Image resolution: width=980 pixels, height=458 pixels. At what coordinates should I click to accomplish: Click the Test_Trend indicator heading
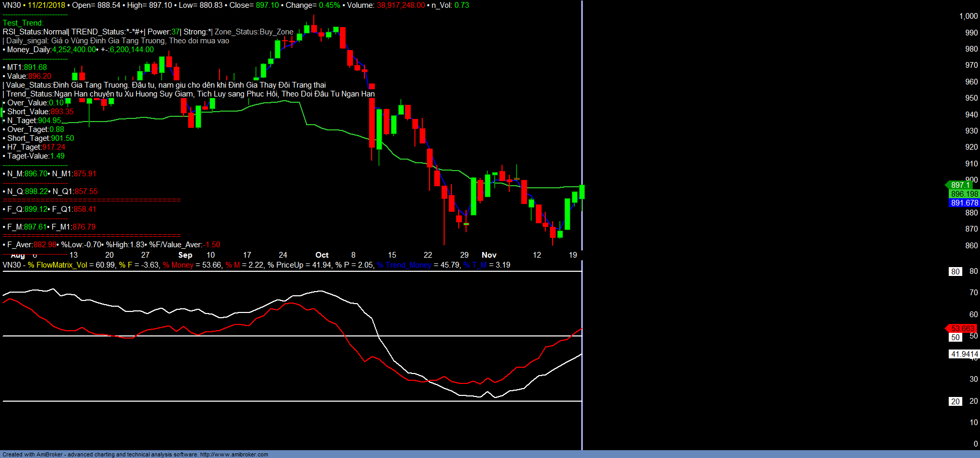[x=23, y=23]
